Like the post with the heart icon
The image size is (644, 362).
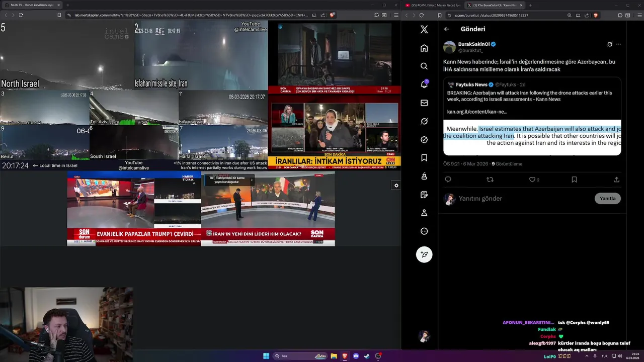[532, 179]
